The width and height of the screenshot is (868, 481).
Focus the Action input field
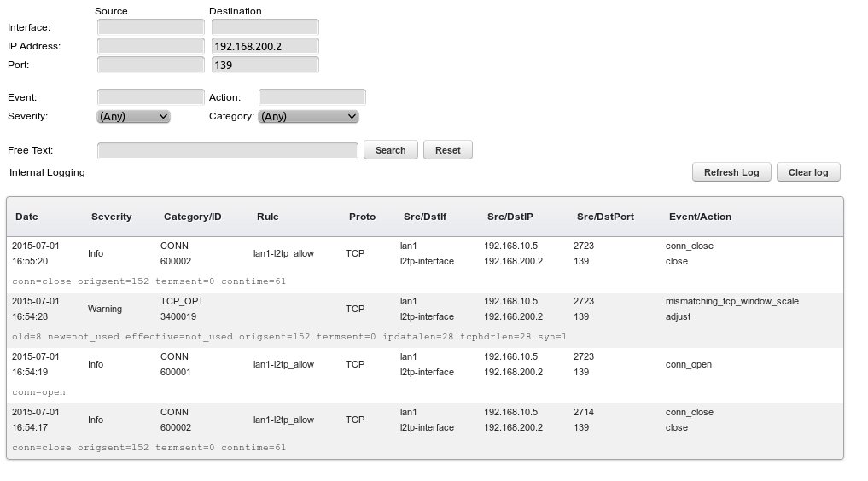[312, 97]
